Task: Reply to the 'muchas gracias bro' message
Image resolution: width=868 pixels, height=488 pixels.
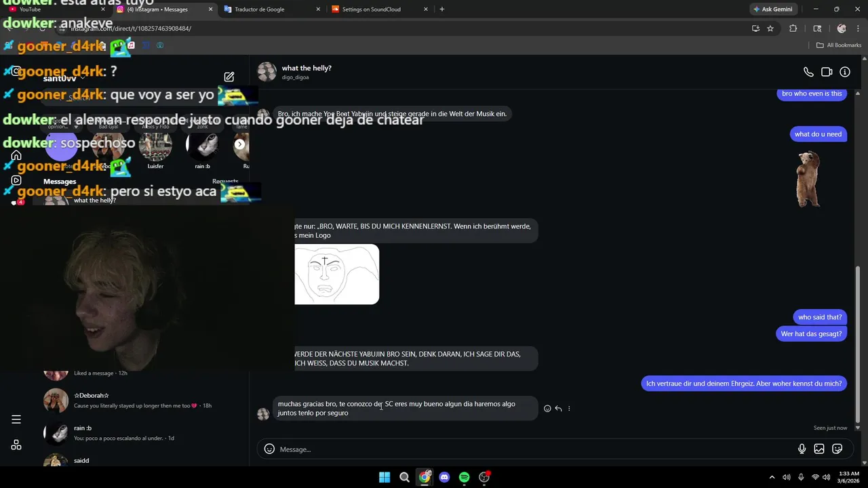Action: click(558, 409)
